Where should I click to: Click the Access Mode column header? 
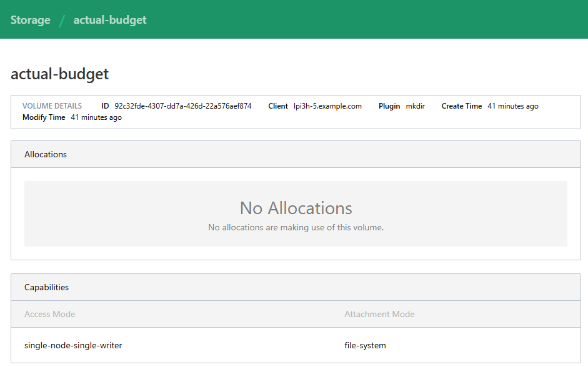tap(50, 314)
